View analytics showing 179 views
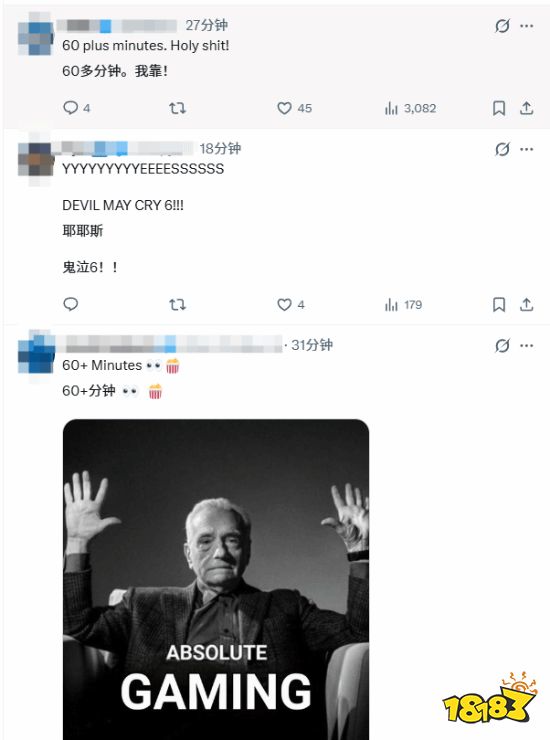Viewport: 550px width, 740px height. pos(403,305)
